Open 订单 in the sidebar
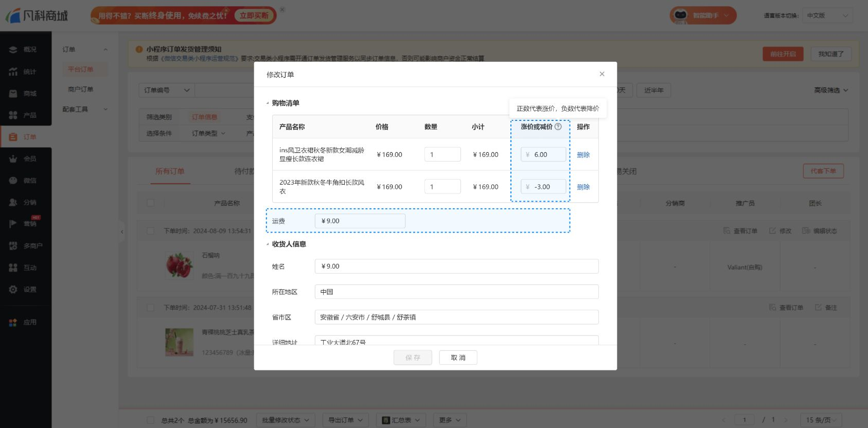This screenshot has width=868, height=428. pyautogui.click(x=26, y=137)
